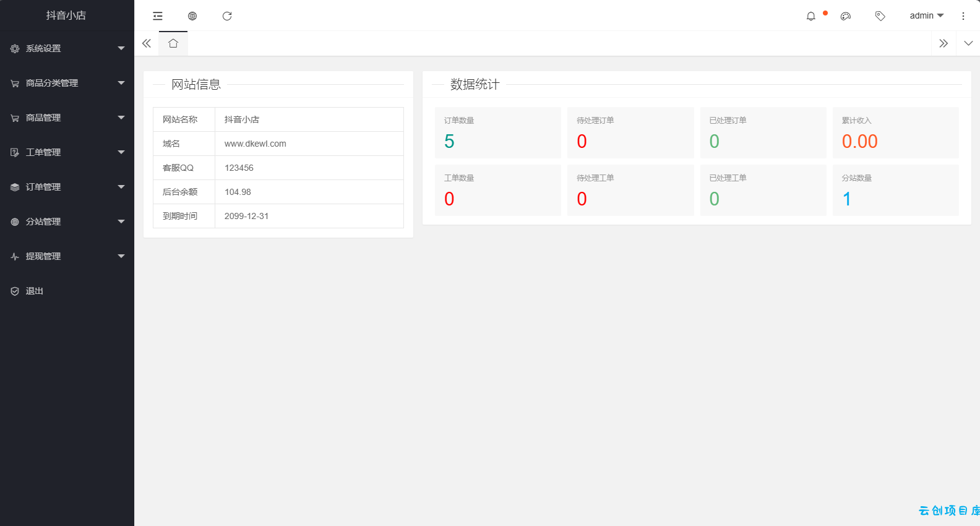This screenshot has height=526, width=980.
Task: Select the 后台余额 value 104.98
Action: click(238, 192)
